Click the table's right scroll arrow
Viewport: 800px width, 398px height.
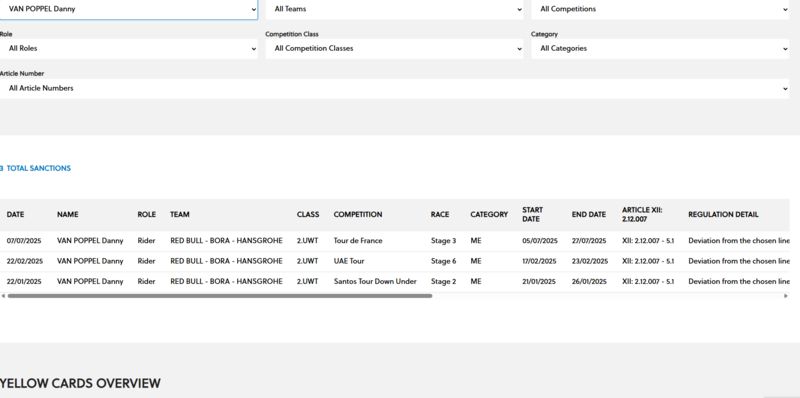tap(786, 296)
